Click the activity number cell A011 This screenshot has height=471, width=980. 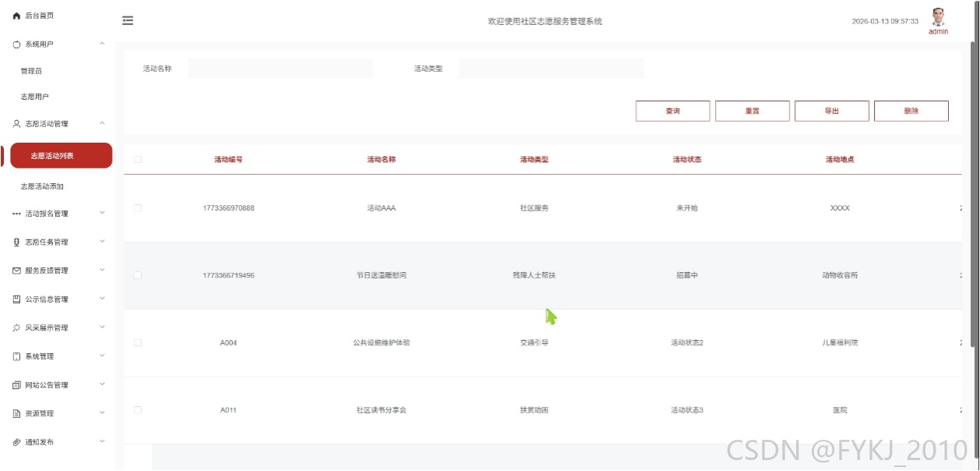point(228,410)
